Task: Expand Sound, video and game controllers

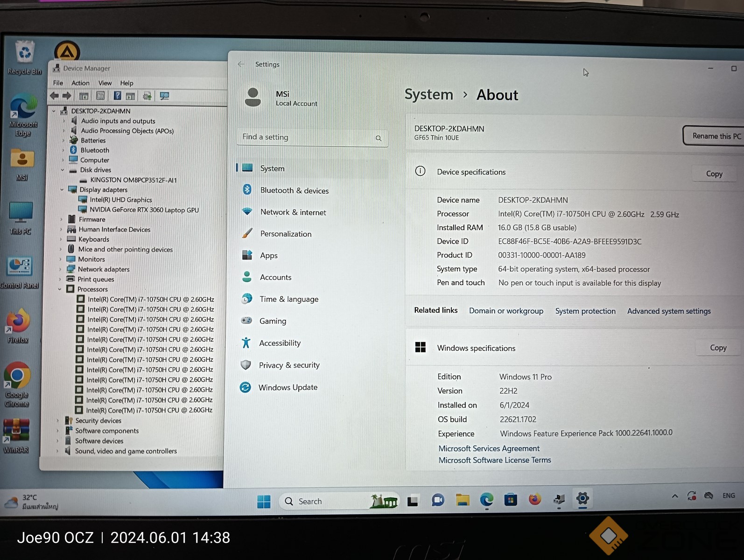Action: pos(57,451)
